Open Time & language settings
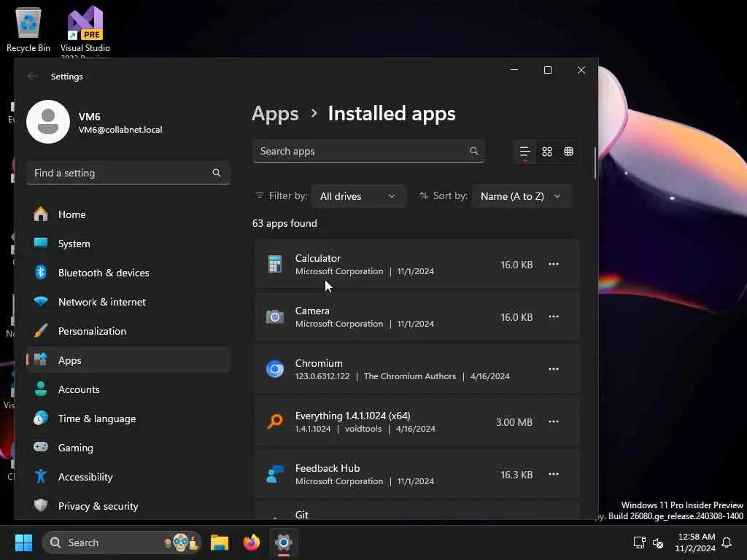Image resolution: width=747 pixels, height=560 pixels. pyautogui.click(x=128, y=419)
